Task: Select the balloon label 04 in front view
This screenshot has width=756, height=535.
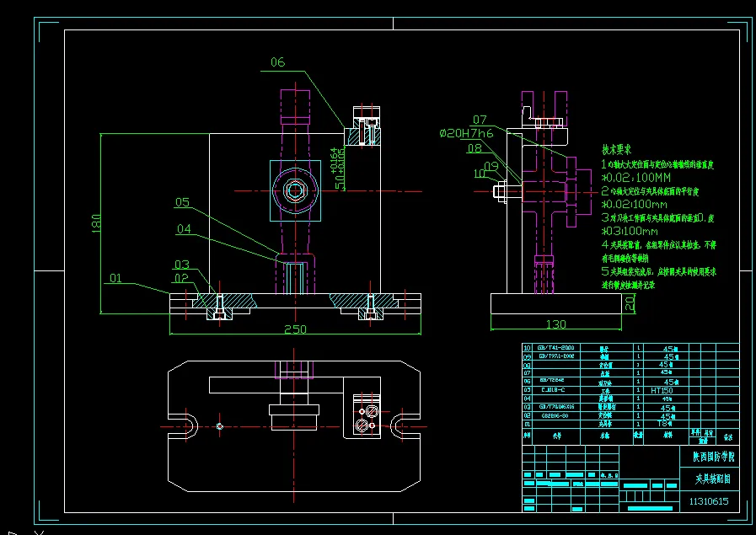Action: point(184,229)
